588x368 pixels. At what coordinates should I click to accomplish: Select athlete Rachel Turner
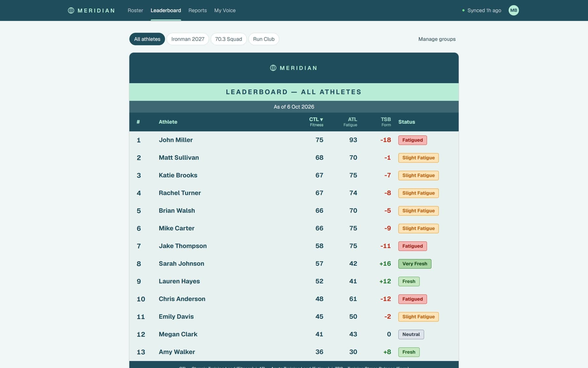[x=180, y=193]
